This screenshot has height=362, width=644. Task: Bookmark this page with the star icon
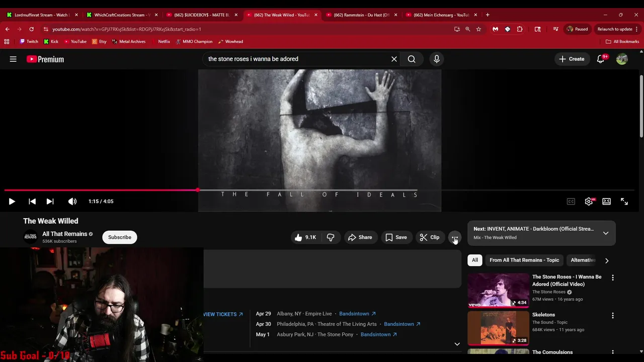[x=478, y=29]
